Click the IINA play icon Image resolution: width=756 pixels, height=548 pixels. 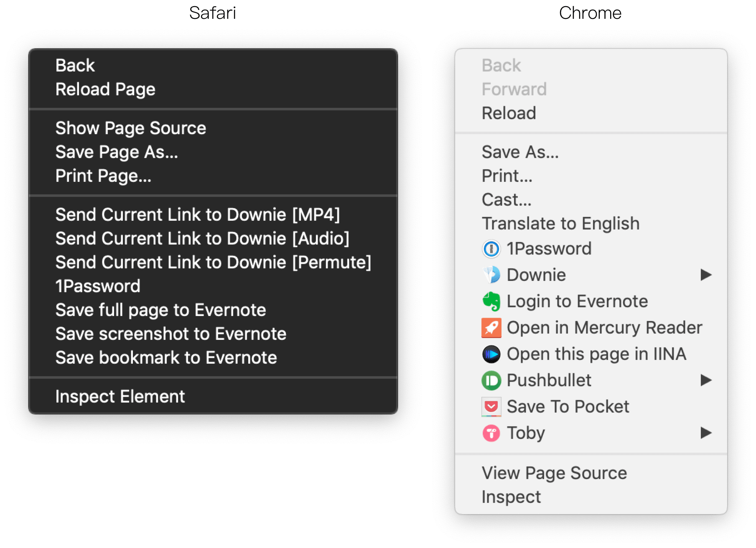pos(491,354)
